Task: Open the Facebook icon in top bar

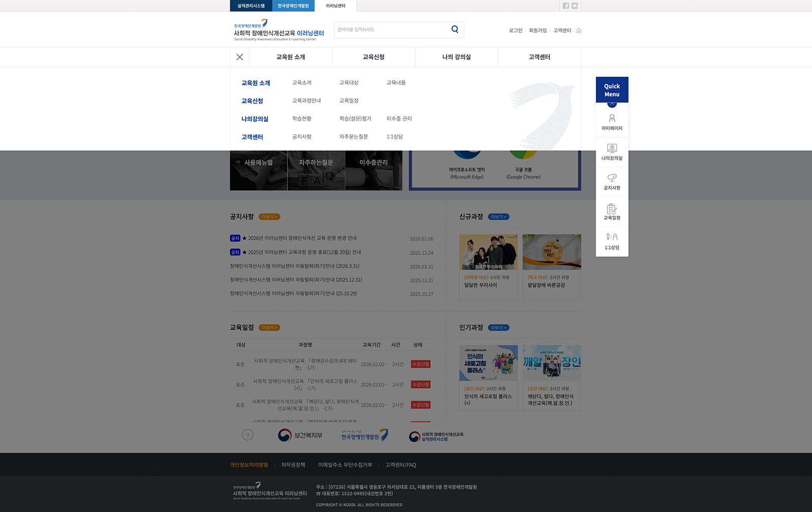Action: (566, 6)
